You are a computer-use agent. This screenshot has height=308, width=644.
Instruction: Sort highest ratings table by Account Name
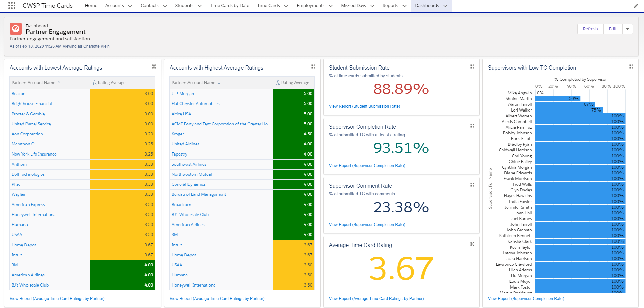click(221, 83)
